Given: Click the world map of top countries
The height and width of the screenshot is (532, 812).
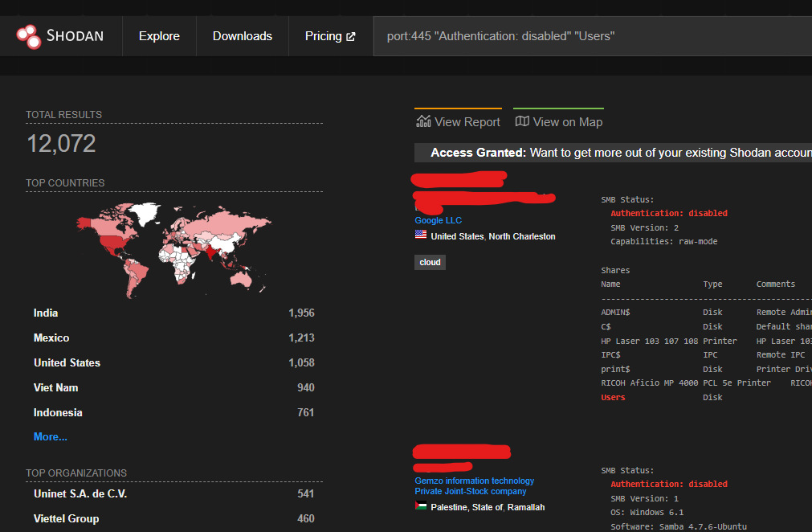Looking at the screenshot, I should click(x=173, y=250).
